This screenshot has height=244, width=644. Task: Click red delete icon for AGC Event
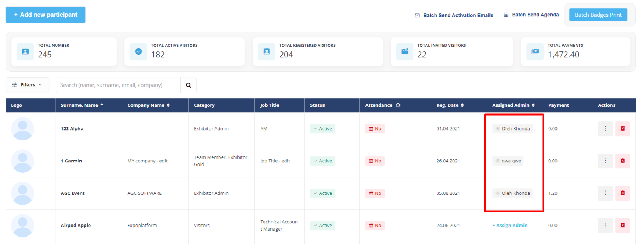tap(622, 193)
